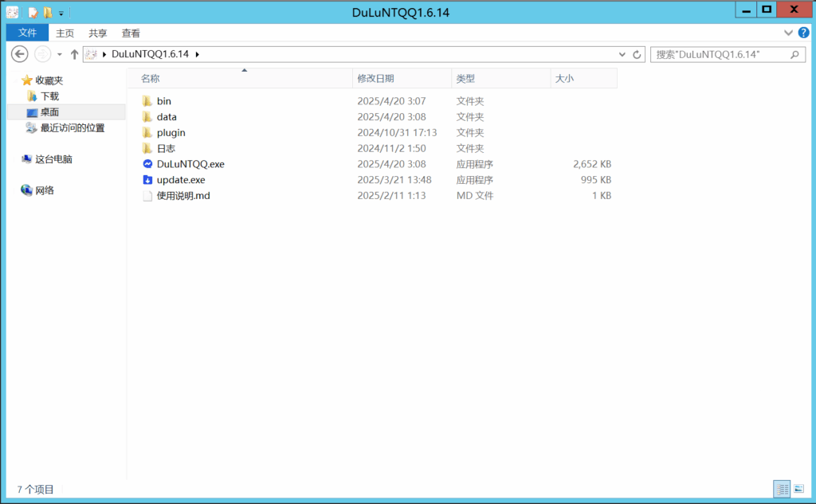Select the folder name plugin

(171, 133)
